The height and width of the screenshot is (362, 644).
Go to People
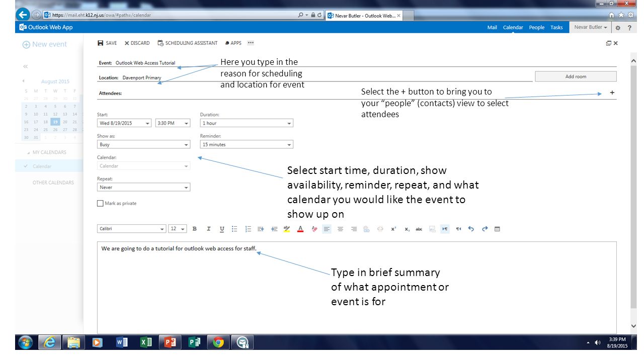(x=536, y=28)
